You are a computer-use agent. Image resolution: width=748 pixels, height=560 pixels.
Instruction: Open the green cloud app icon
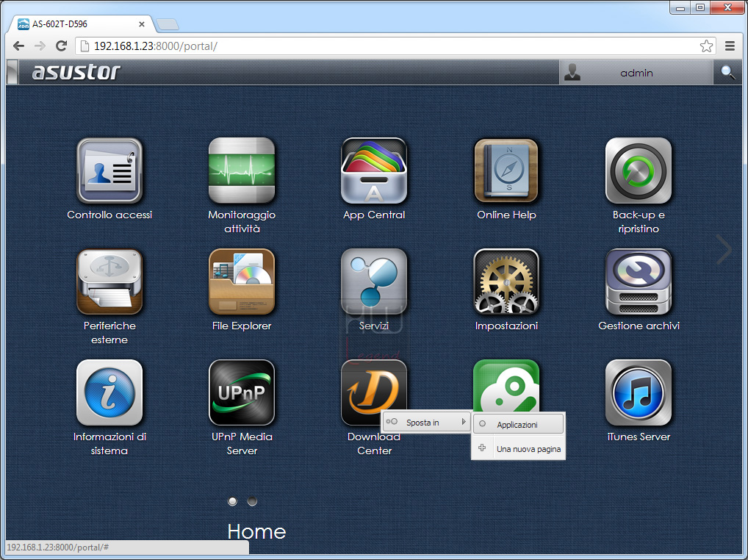506,385
